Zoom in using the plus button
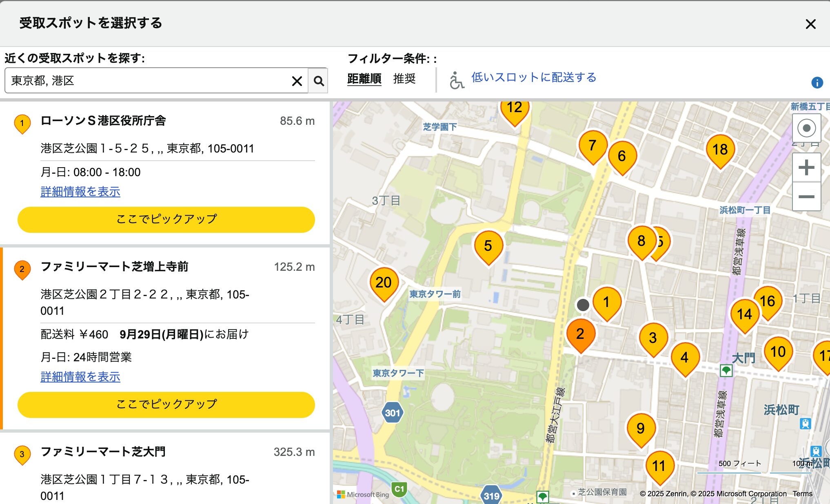The width and height of the screenshot is (830, 504). click(806, 166)
